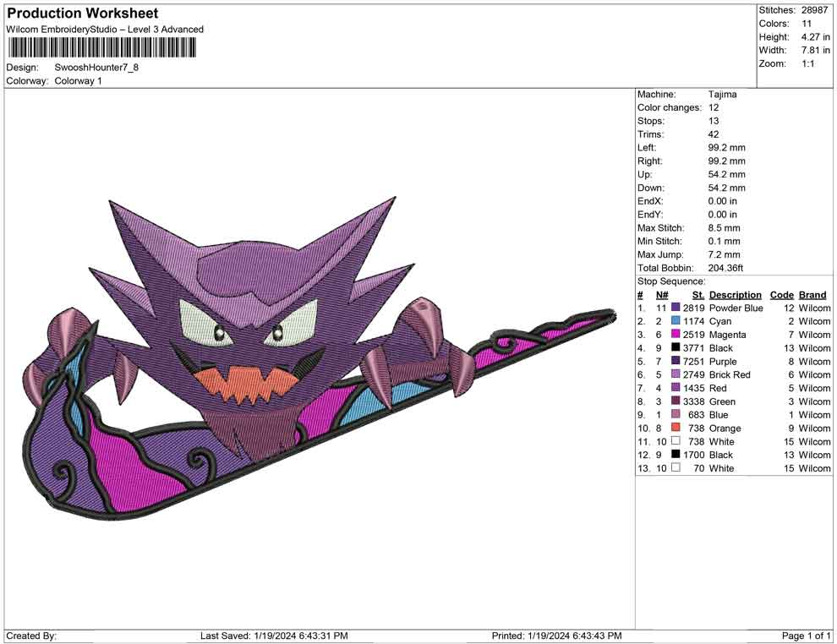837x644 pixels.
Task: Click the EndX value 0.00 in
Action: point(723,200)
